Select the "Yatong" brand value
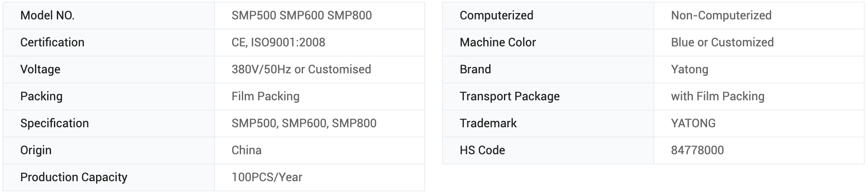 pos(689,70)
